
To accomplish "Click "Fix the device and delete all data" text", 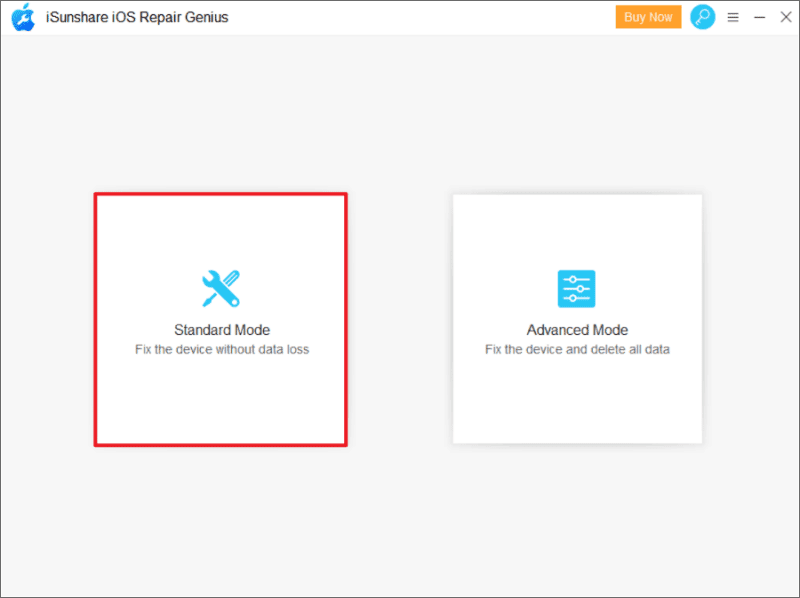I will (577, 350).
